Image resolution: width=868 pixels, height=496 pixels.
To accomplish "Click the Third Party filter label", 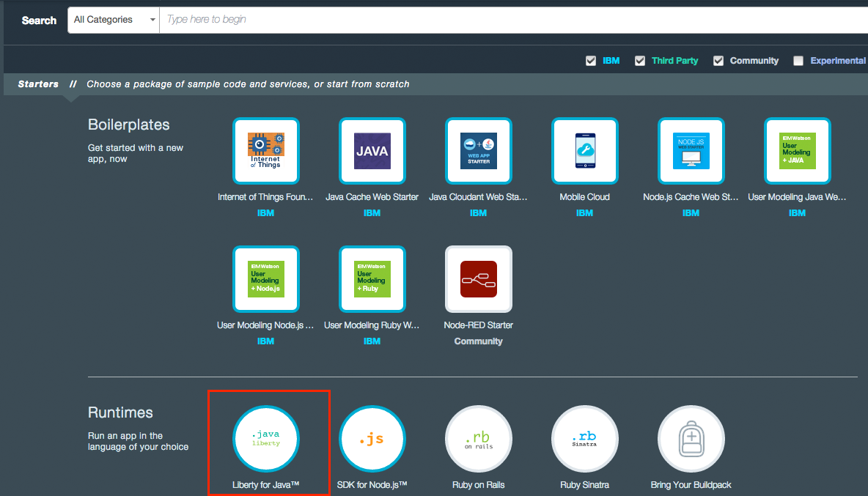I will (674, 61).
